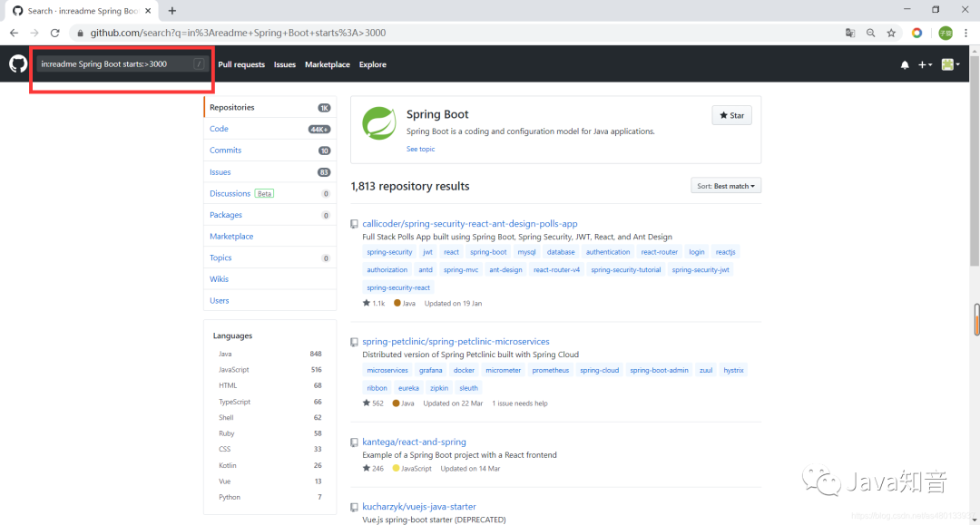Click the browser address bar URL
Screen dimensions: 980x525
[238, 33]
